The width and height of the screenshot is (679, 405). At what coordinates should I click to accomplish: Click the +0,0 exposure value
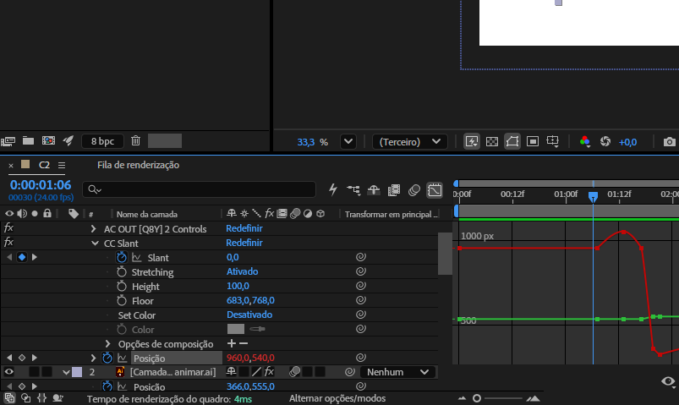point(628,142)
